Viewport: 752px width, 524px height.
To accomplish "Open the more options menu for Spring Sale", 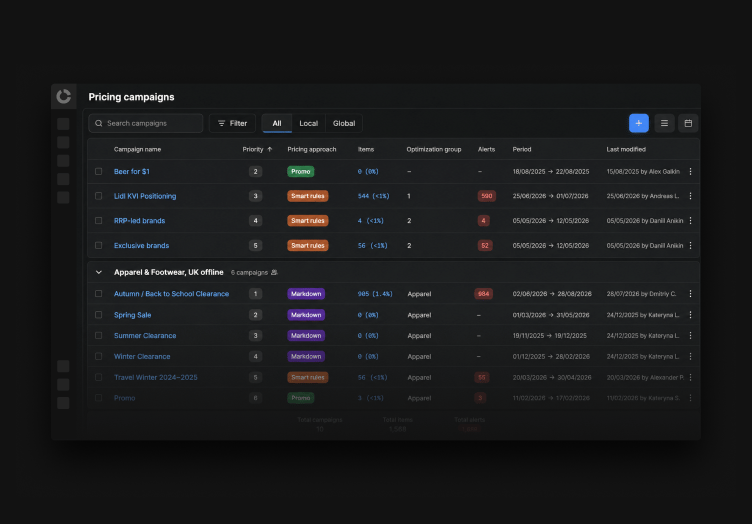I will 690,315.
